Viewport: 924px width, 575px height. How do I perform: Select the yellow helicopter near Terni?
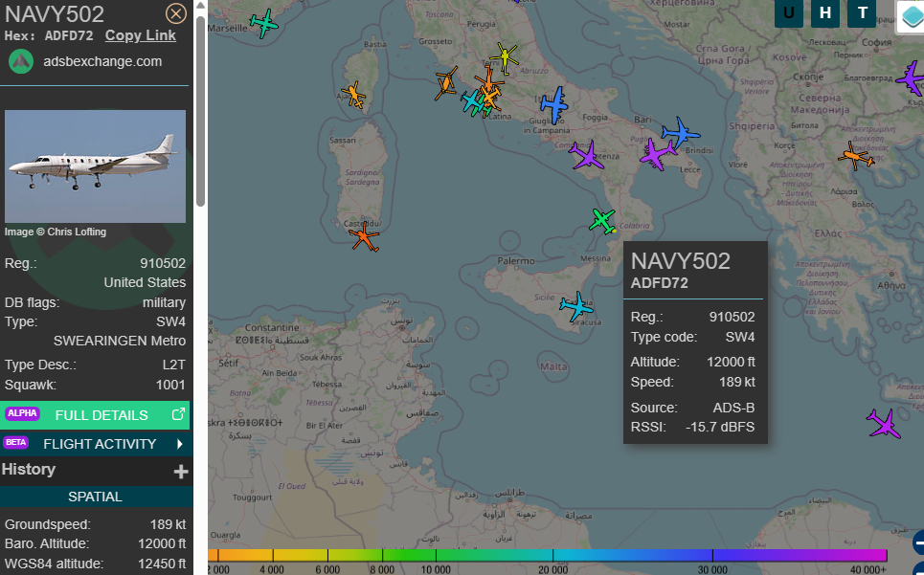(x=505, y=57)
